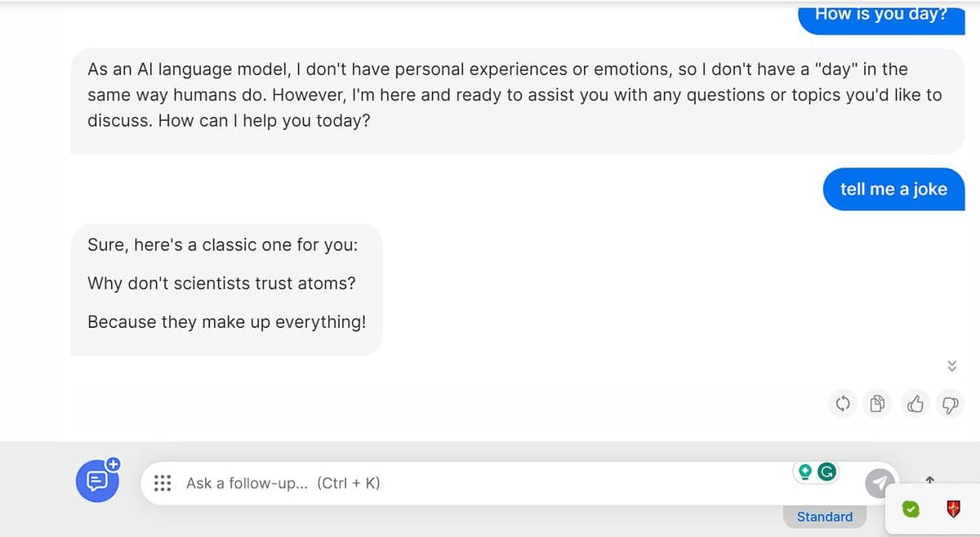Click the red shield tray icon

(x=953, y=509)
